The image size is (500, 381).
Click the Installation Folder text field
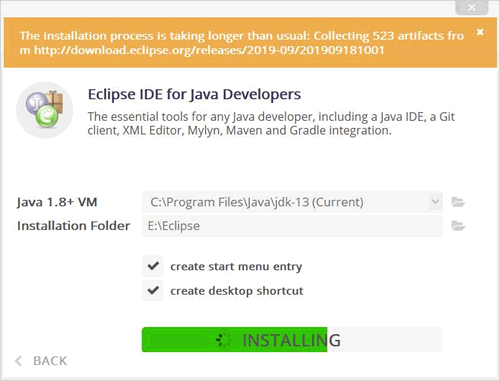tap(292, 226)
